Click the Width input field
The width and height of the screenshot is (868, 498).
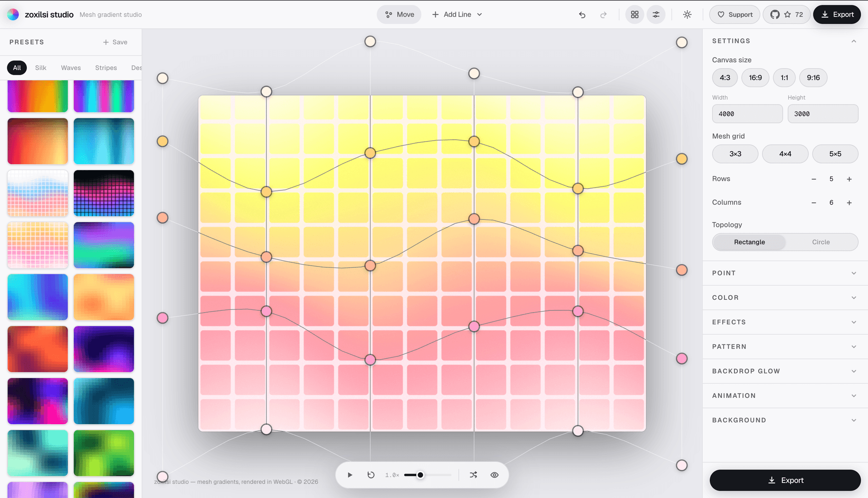(x=747, y=114)
